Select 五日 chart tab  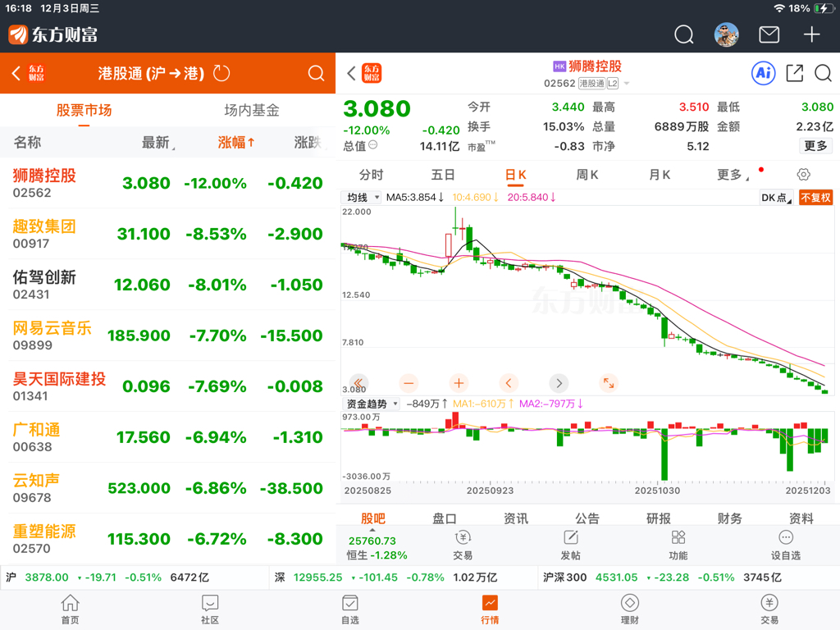point(443,175)
